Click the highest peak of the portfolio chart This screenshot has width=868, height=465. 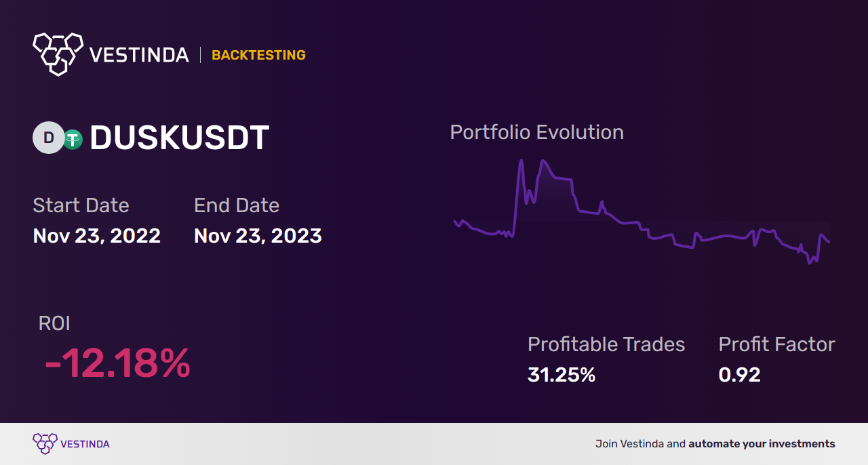tap(521, 161)
